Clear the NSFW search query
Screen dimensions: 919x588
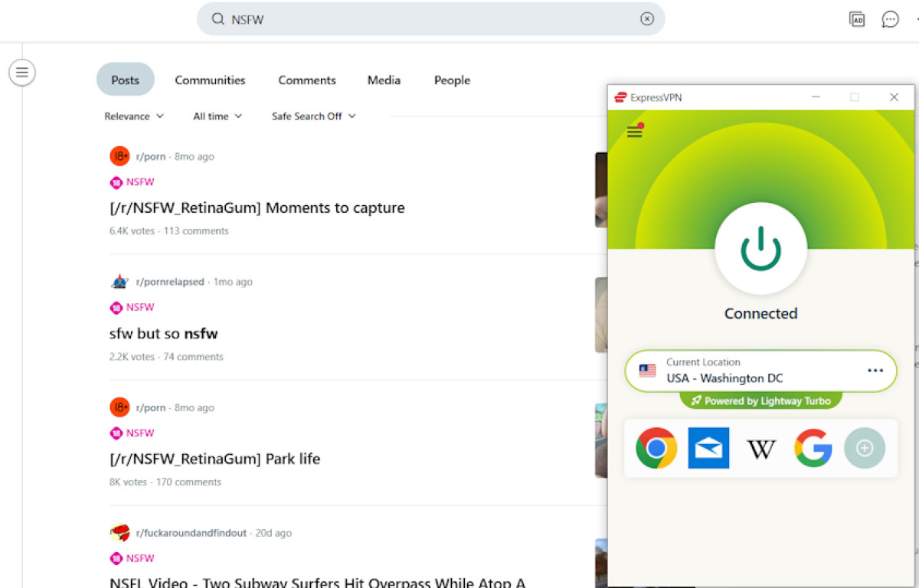(647, 19)
